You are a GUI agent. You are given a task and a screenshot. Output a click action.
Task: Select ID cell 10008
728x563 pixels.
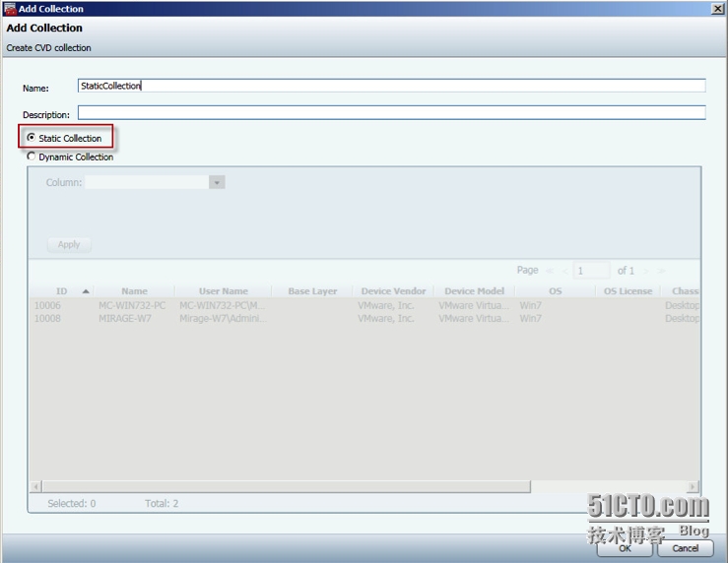(47, 318)
